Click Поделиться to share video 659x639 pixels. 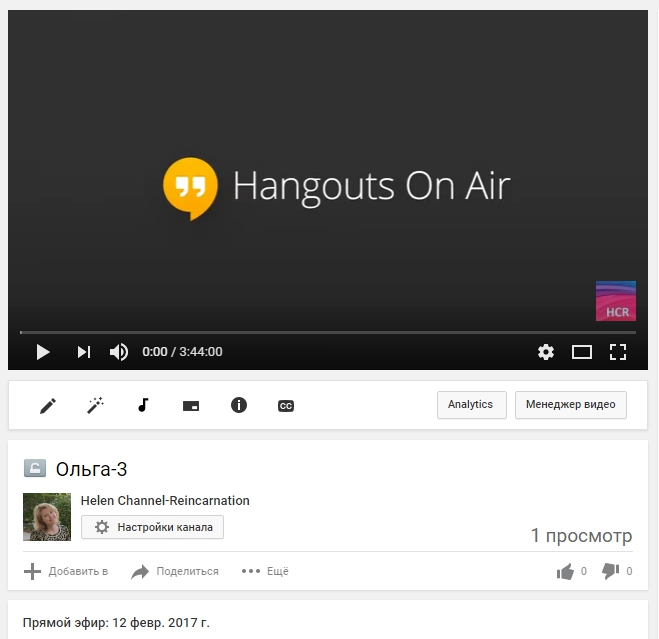[175, 571]
